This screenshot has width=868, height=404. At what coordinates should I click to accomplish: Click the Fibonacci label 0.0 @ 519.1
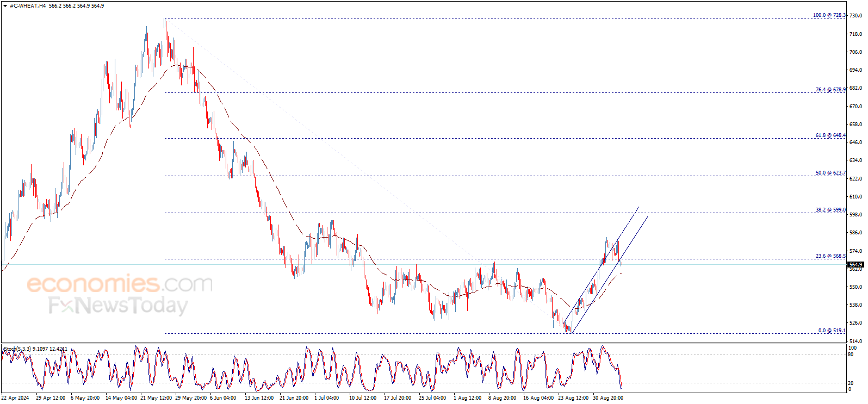pos(832,331)
